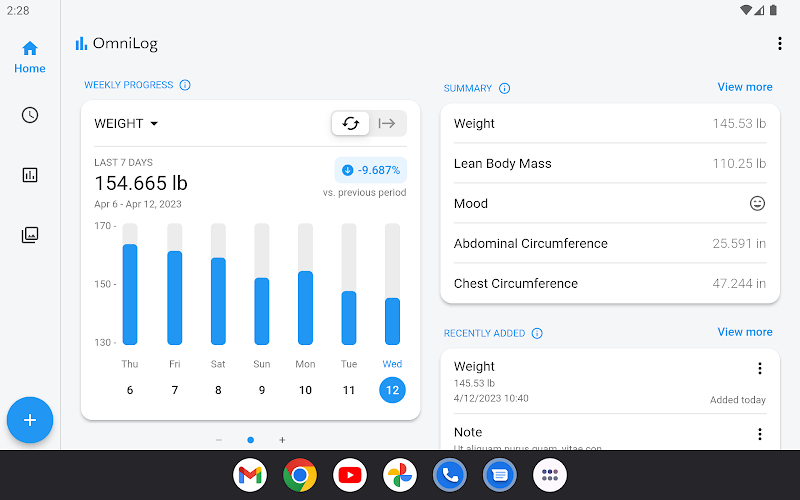Open the statistics chart icon in sidebar
This screenshot has height=500, width=800.
pyautogui.click(x=30, y=175)
